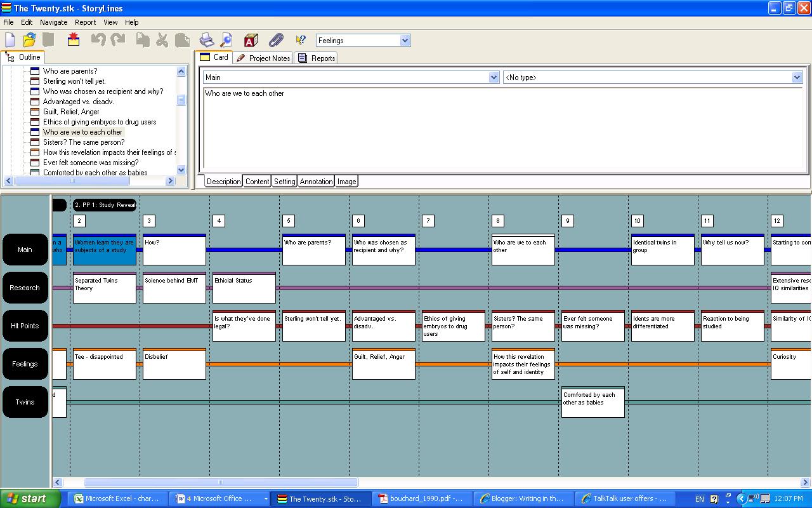Screen dimensions: 812x508
Task: Select 'Ethics of giving embryos' outline item
Action: coord(100,122)
